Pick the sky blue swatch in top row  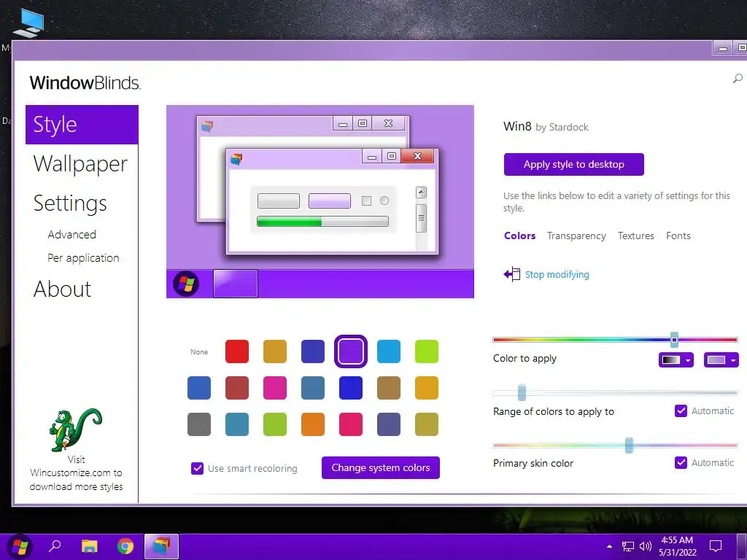(x=389, y=351)
